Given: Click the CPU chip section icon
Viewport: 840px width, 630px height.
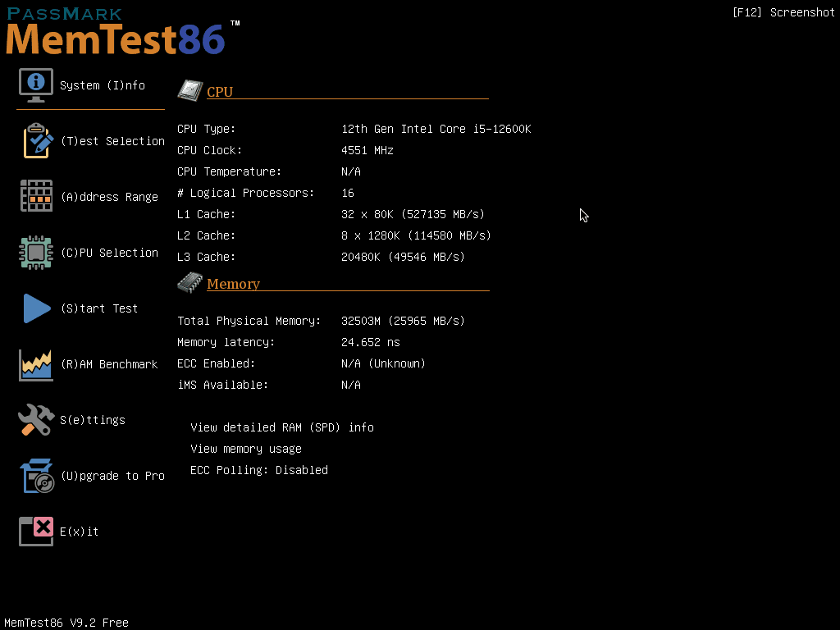Looking at the screenshot, I should tap(190, 90).
